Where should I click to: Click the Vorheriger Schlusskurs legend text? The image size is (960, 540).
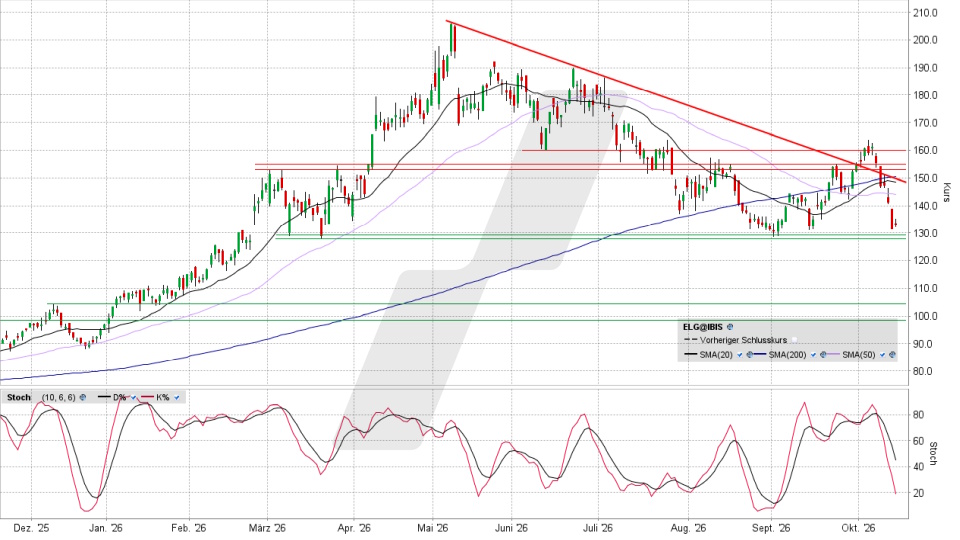click(x=743, y=340)
